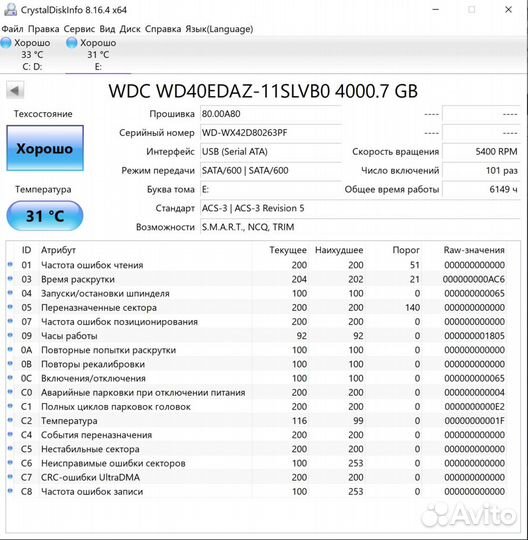Click status dot of attribute C4 row
Image resolution: width=528 pixels, height=540 pixels.
10,434
